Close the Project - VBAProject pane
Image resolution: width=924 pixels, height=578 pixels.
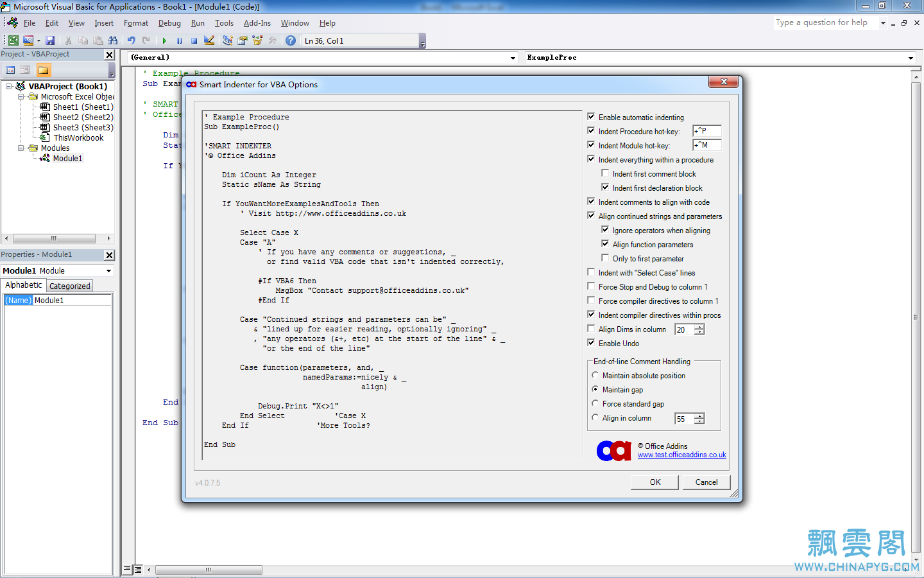pos(109,55)
